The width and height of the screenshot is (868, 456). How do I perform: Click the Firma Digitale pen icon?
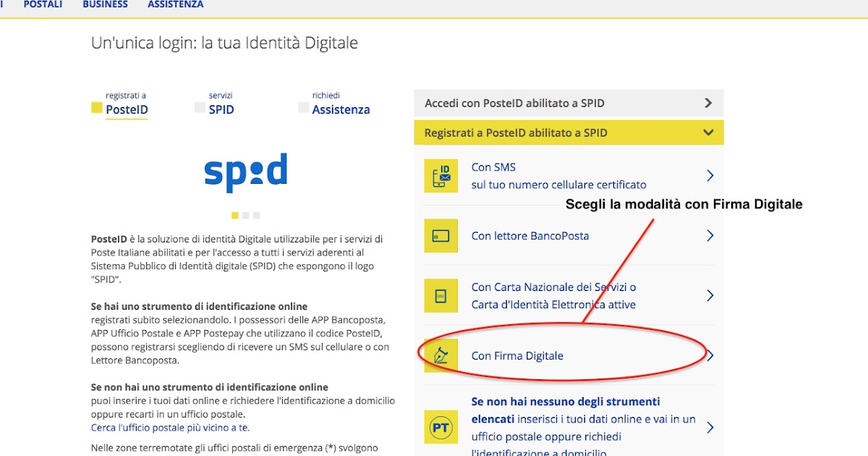(441, 355)
